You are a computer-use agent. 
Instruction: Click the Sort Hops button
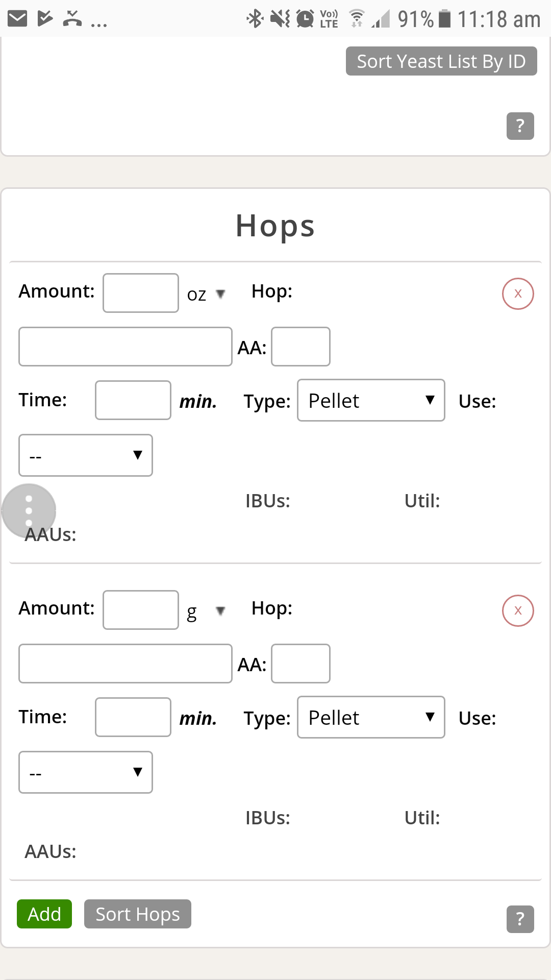click(x=138, y=914)
